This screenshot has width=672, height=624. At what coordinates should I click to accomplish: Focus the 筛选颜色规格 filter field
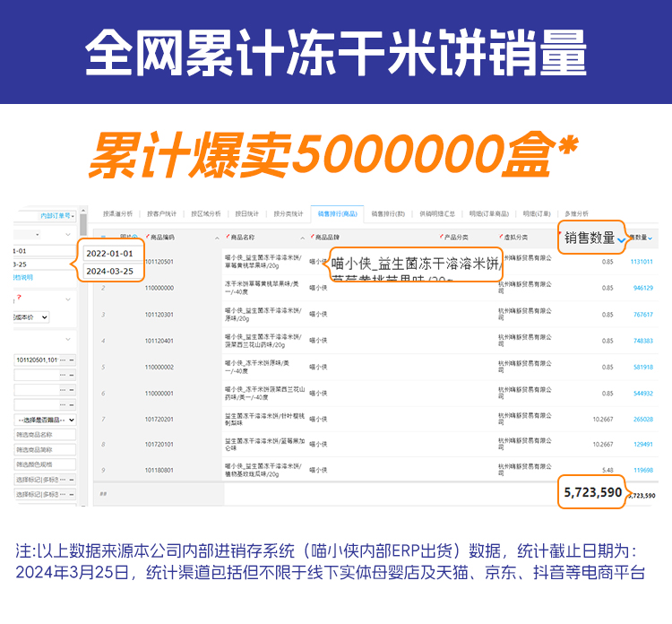coord(45,464)
